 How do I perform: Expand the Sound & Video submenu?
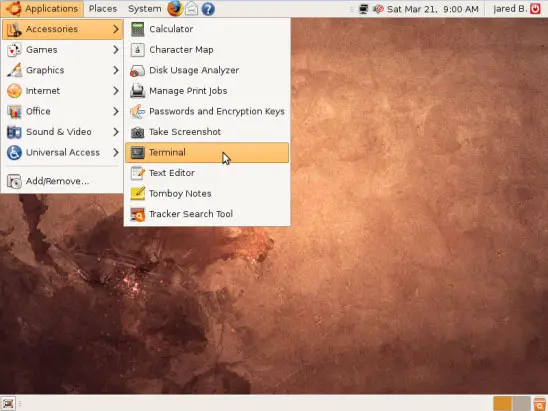pos(62,132)
